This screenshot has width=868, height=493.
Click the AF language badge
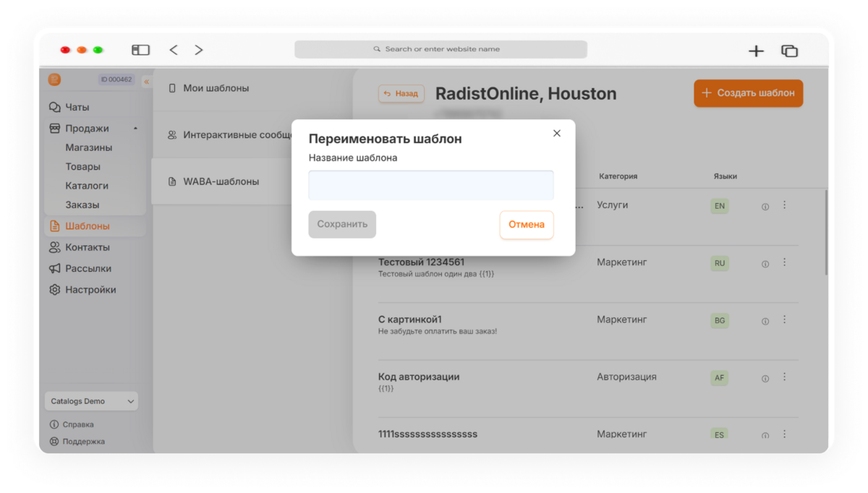720,377
